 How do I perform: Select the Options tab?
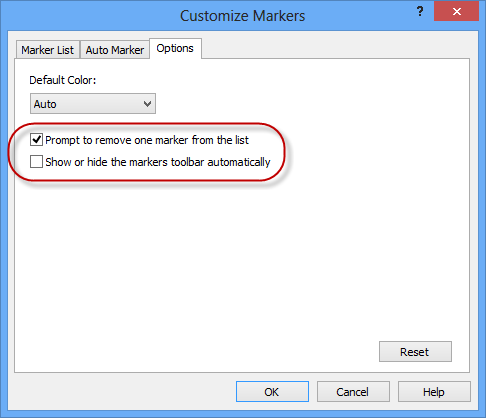175,49
